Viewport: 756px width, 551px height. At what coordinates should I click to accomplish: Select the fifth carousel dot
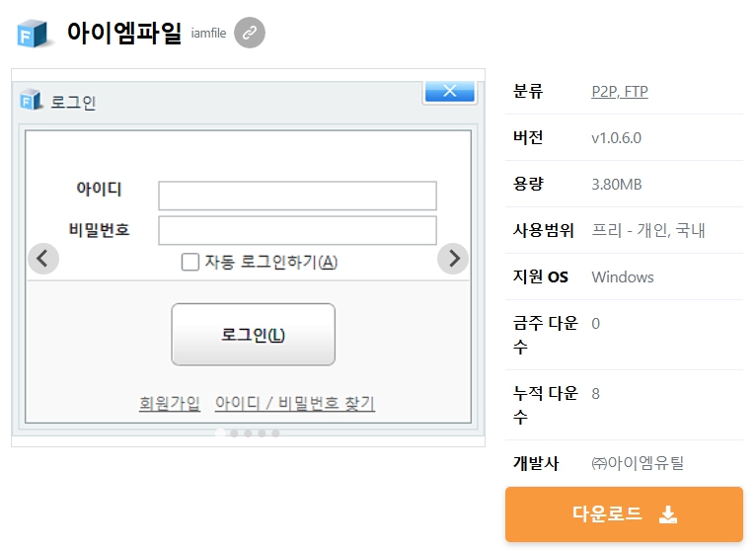pyautogui.click(x=275, y=433)
